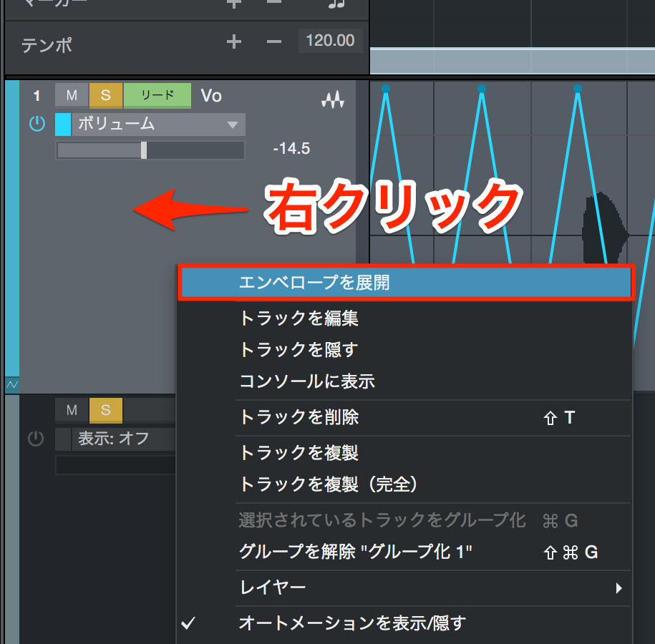
Task: Click the second automation envelope peak point
Action: [x=482, y=89]
